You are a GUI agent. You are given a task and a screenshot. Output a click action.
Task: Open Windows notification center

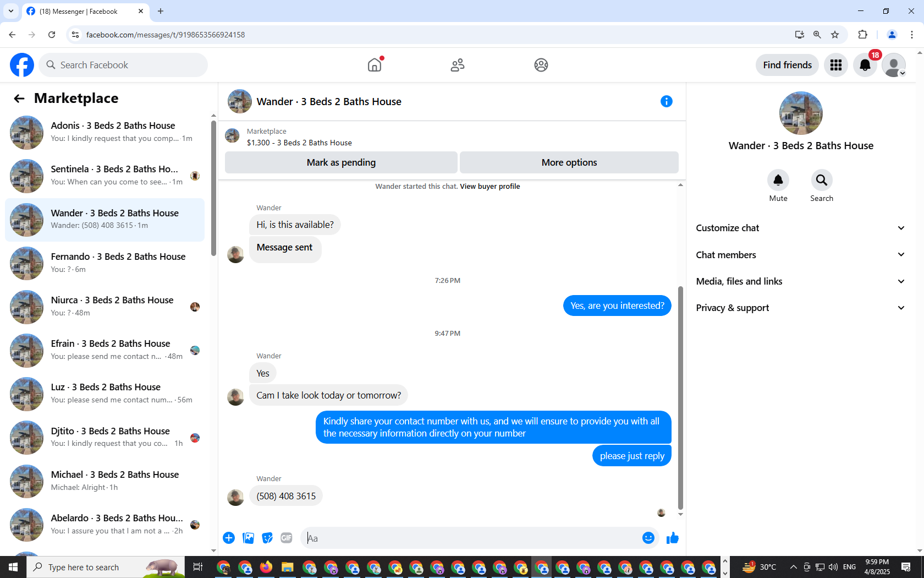click(x=906, y=567)
